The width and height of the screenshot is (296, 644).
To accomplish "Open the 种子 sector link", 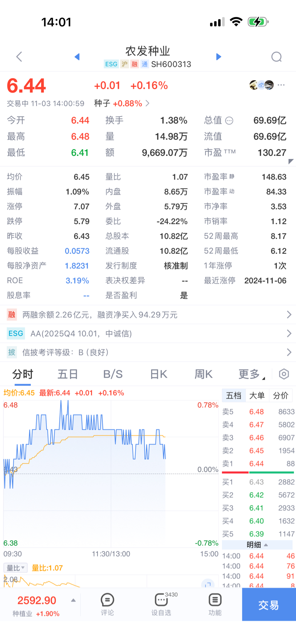I will coord(122,103).
